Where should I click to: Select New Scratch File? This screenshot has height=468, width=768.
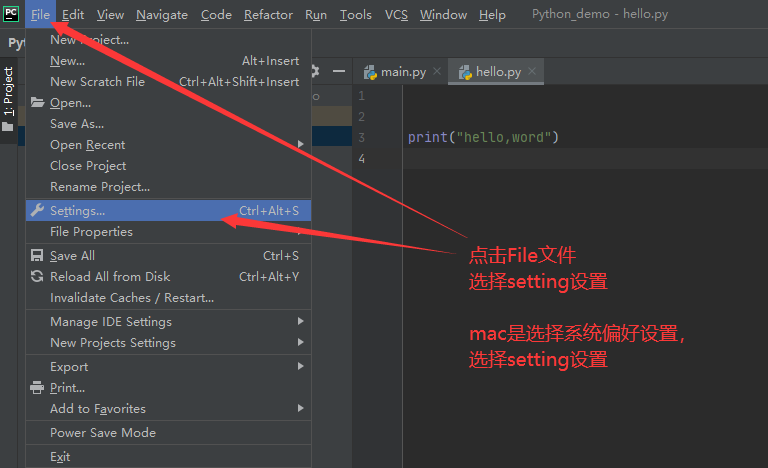168,82
